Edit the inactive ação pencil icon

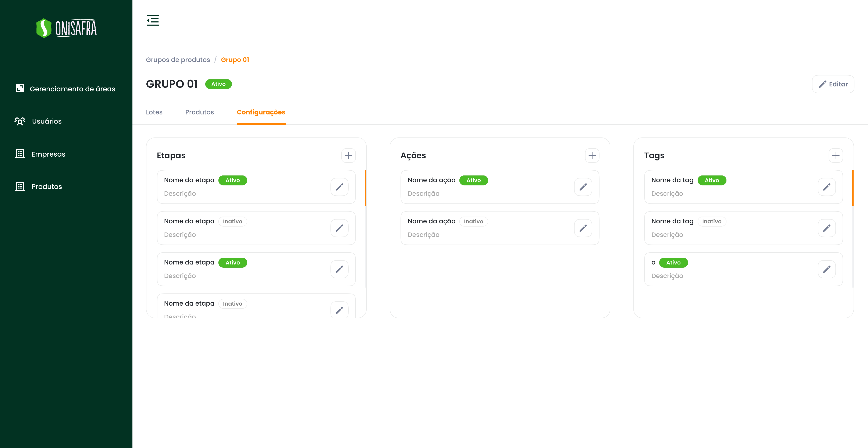pyautogui.click(x=583, y=228)
